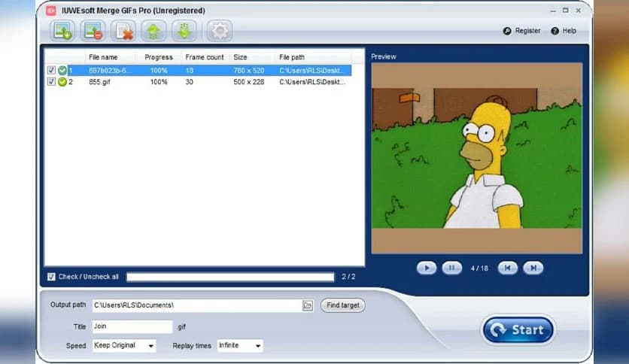Click the IUWEsoft app logo in title bar

point(51,11)
